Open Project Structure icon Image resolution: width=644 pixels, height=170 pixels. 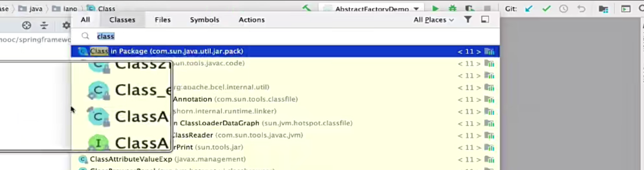point(603,8)
